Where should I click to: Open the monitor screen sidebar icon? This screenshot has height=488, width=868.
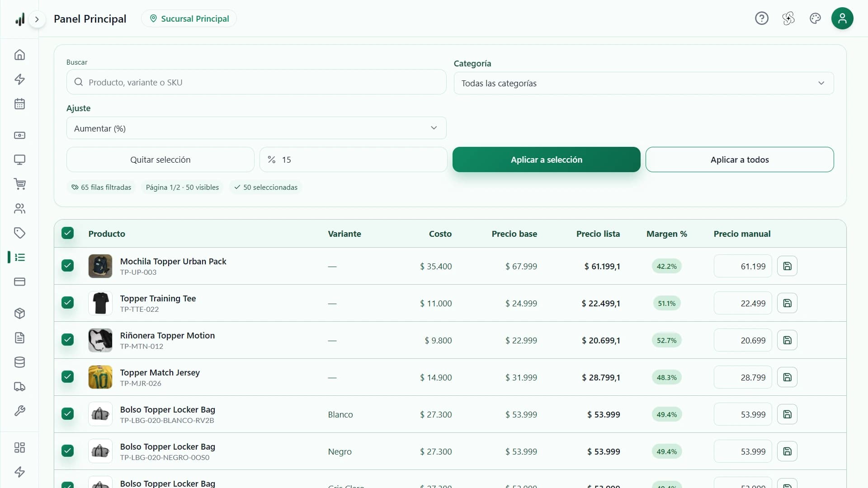click(x=19, y=160)
